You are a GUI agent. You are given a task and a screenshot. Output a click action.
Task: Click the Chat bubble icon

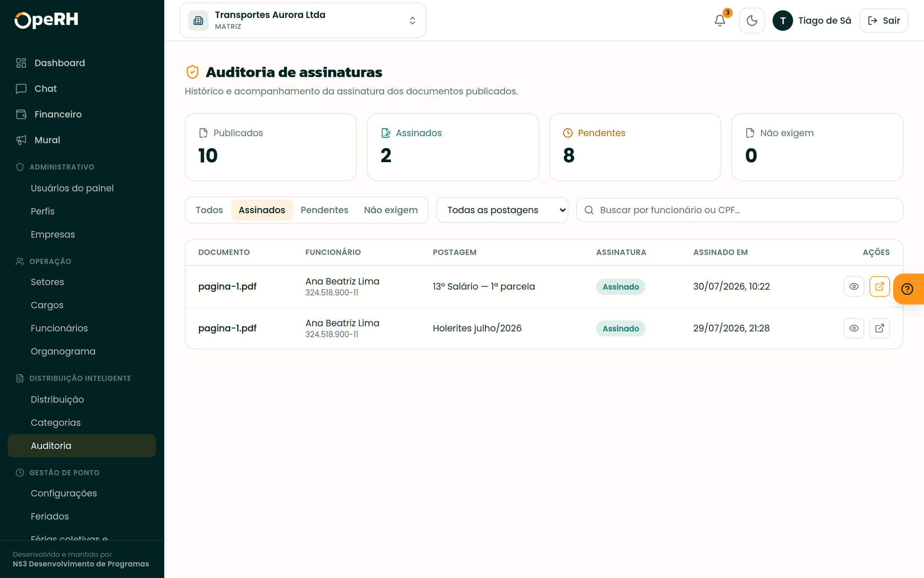[x=21, y=89]
